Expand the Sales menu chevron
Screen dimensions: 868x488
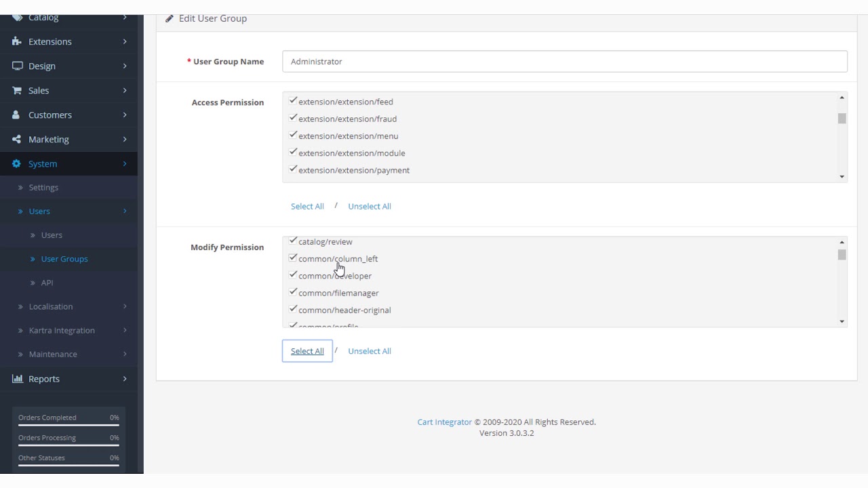[125, 90]
